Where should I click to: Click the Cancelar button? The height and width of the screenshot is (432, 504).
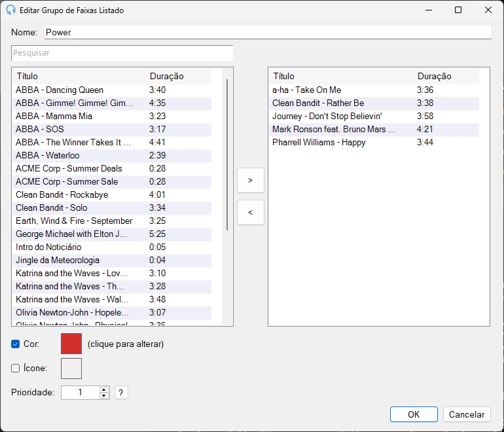pos(467,414)
